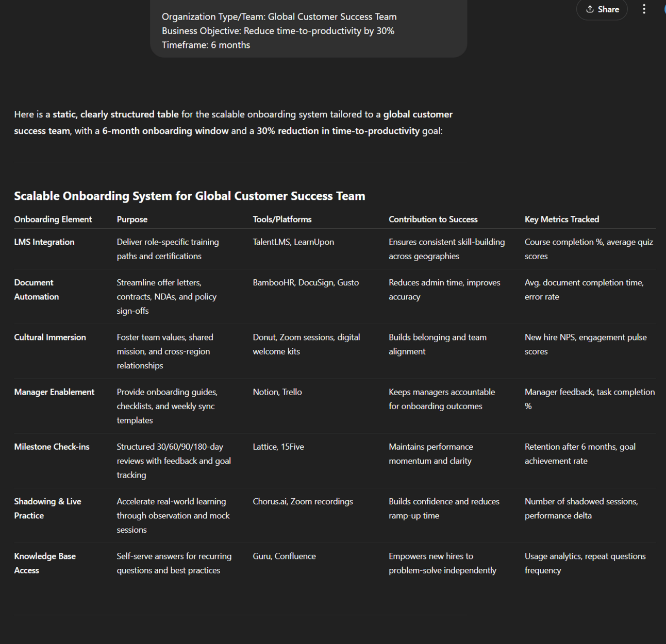The image size is (666, 644).
Task: Click 'BambooHR, DocuSign, Gusto' cell
Action: coord(306,283)
